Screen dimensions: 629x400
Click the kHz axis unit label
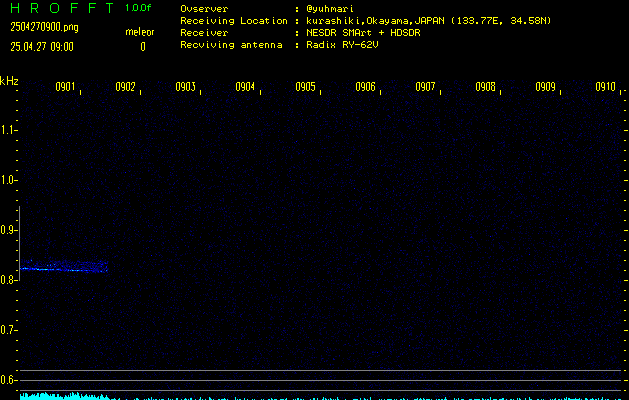9,81
